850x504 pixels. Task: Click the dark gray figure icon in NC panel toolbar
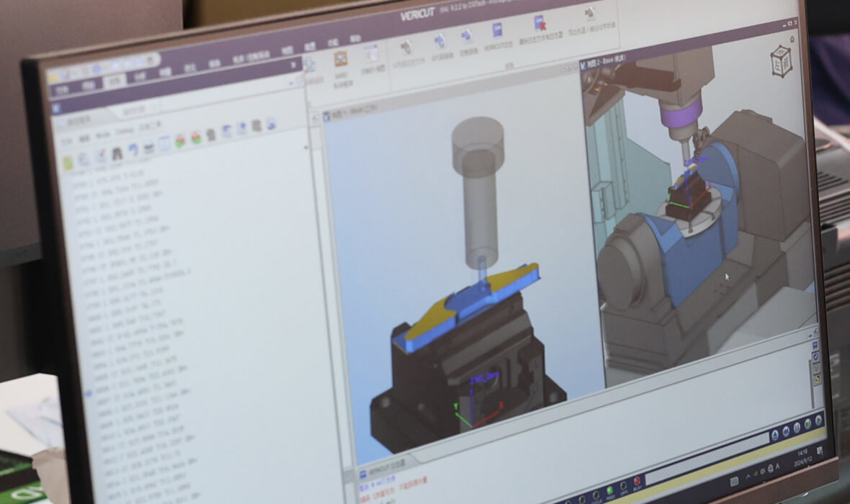117,153
